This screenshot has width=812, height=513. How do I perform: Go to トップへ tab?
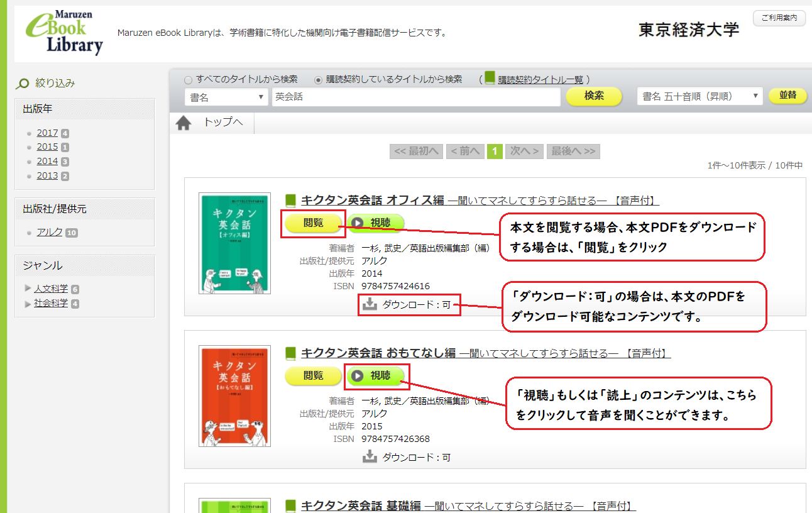click(222, 123)
